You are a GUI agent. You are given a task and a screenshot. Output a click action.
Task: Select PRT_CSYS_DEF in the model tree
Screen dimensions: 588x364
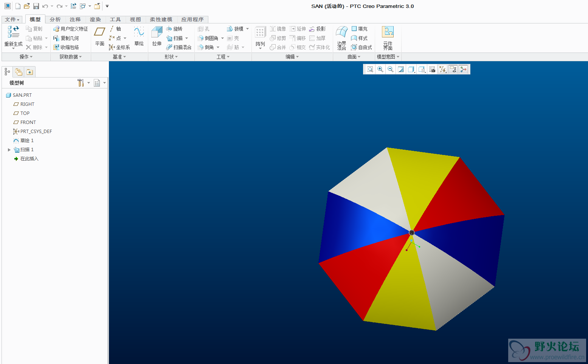coord(33,132)
